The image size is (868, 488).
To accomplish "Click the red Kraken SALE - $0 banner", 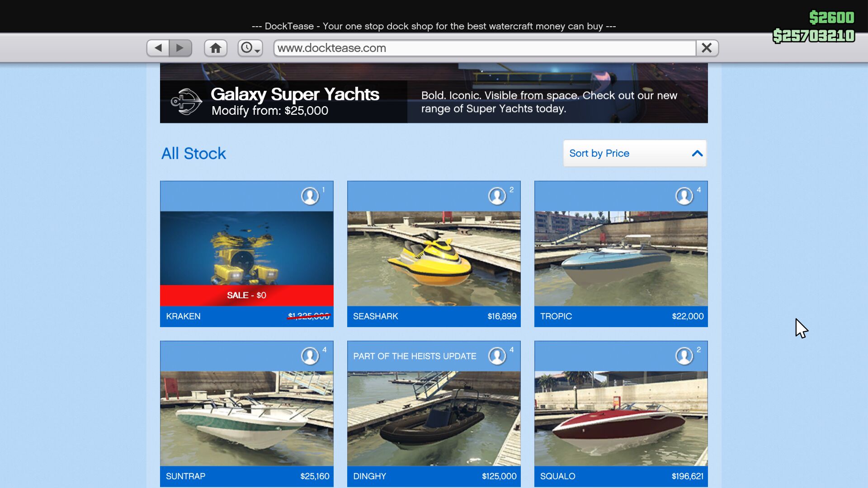I will (246, 295).
